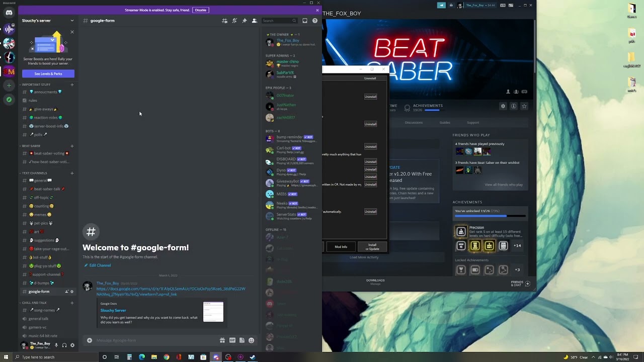The height and width of the screenshot is (362, 644).
Task: Open Explore Public Servers compass icon
Action: click(x=9, y=100)
